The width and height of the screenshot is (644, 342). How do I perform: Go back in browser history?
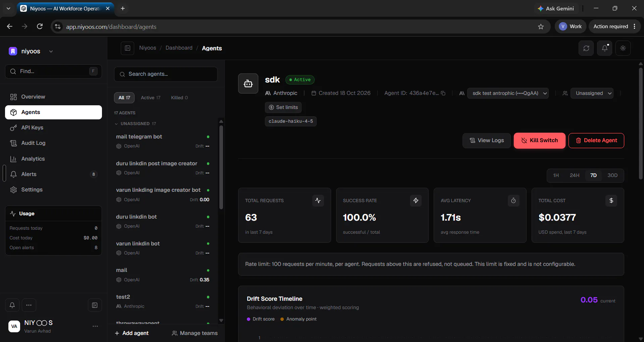pyautogui.click(x=9, y=26)
